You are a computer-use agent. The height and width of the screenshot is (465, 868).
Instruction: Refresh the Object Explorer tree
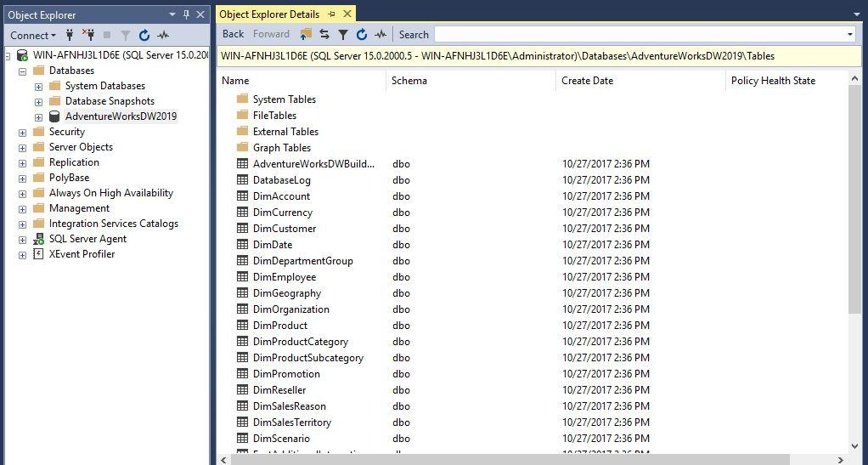[x=144, y=36]
